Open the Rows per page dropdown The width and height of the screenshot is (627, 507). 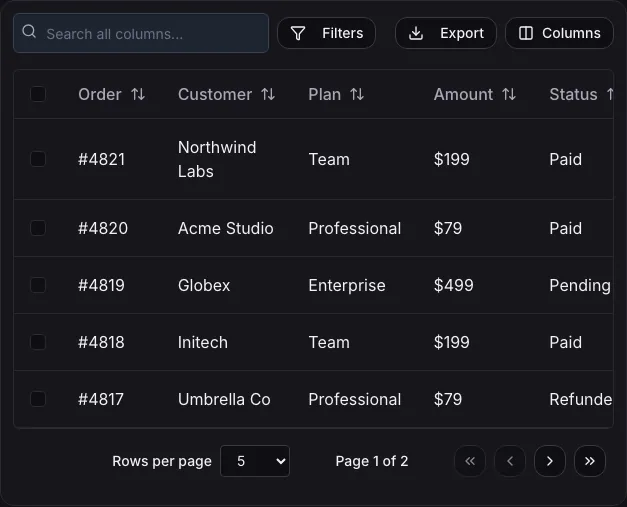255,461
